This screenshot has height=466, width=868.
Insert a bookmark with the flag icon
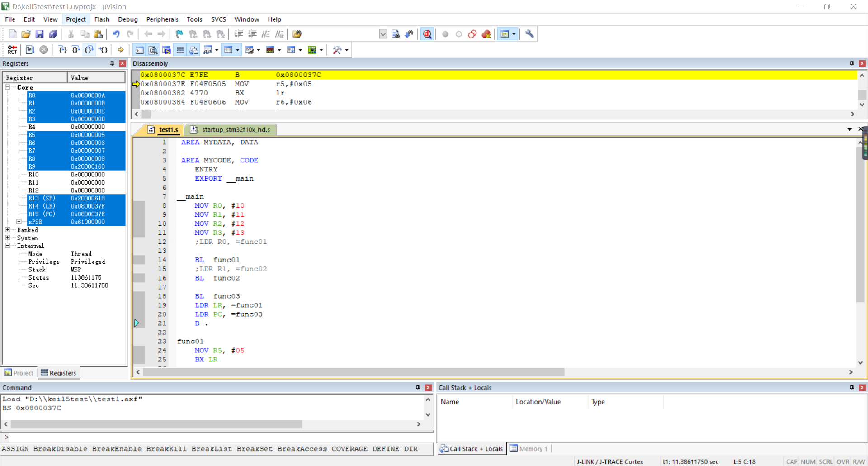point(179,34)
